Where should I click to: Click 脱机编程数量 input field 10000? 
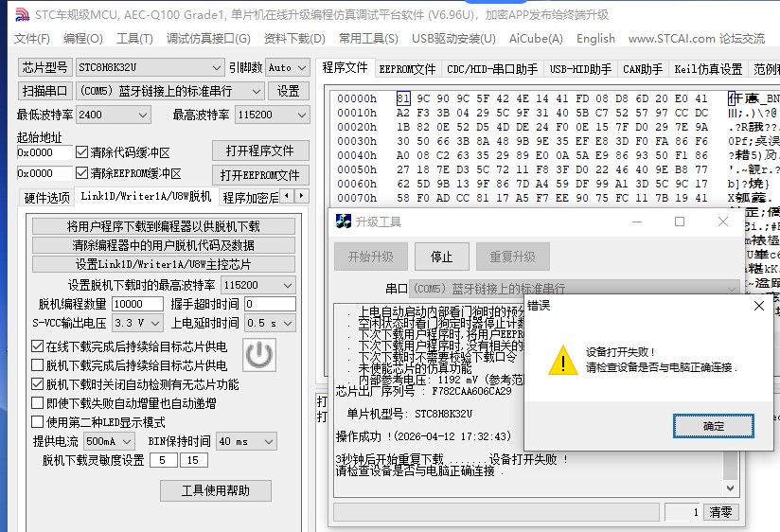(138, 304)
